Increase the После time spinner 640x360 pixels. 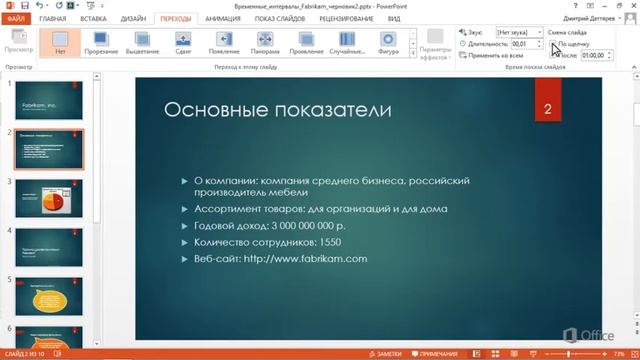pyautogui.click(x=610, y=53)
